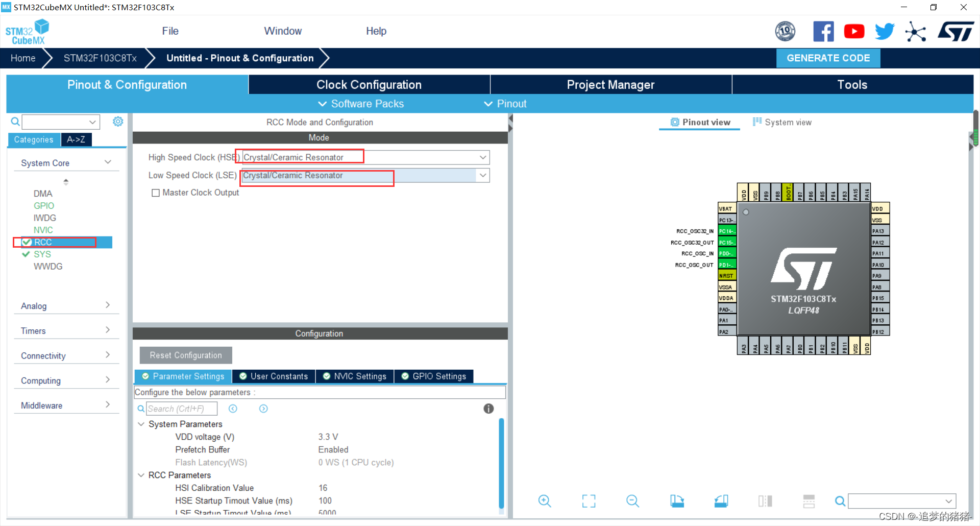
Task: Go to the Home breadcrumb
Action: [23, 58]
